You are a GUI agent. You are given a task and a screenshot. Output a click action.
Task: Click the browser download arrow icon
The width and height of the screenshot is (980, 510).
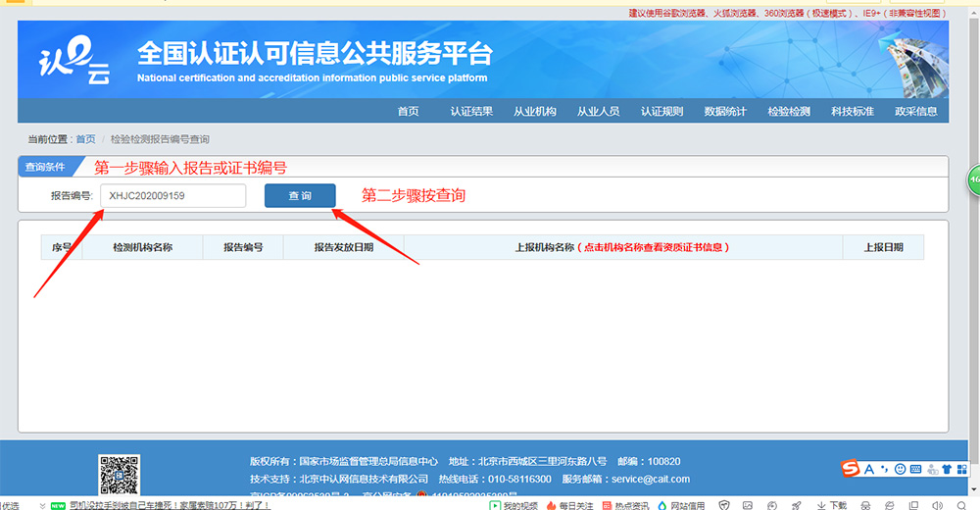pos(819,505)
